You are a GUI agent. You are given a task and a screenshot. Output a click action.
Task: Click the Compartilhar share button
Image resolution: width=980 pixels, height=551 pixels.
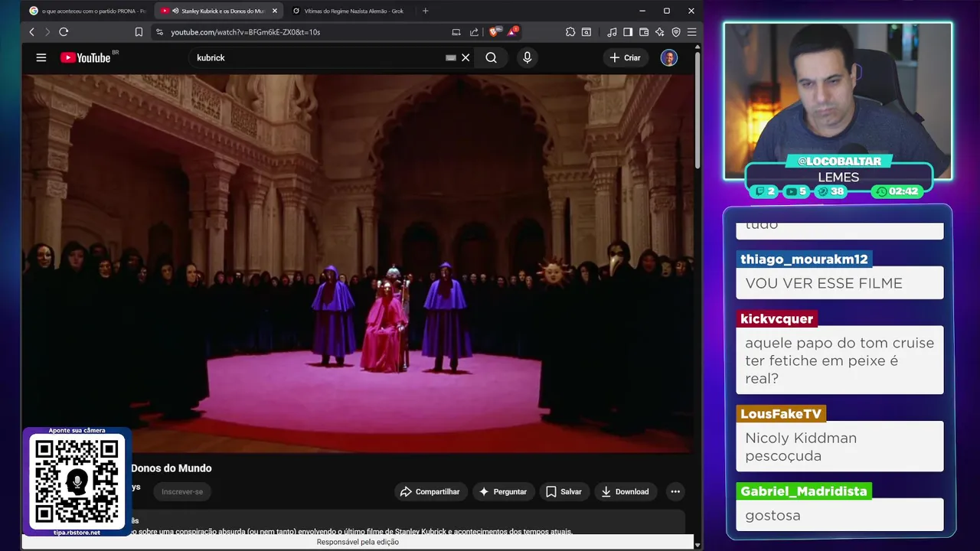point(430,492)
